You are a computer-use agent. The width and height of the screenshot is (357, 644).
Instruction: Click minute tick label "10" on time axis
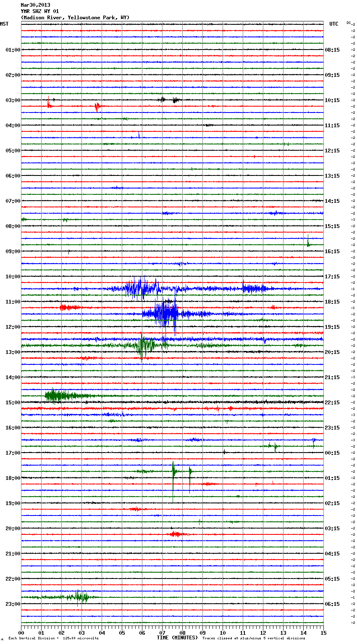point(223,633)
